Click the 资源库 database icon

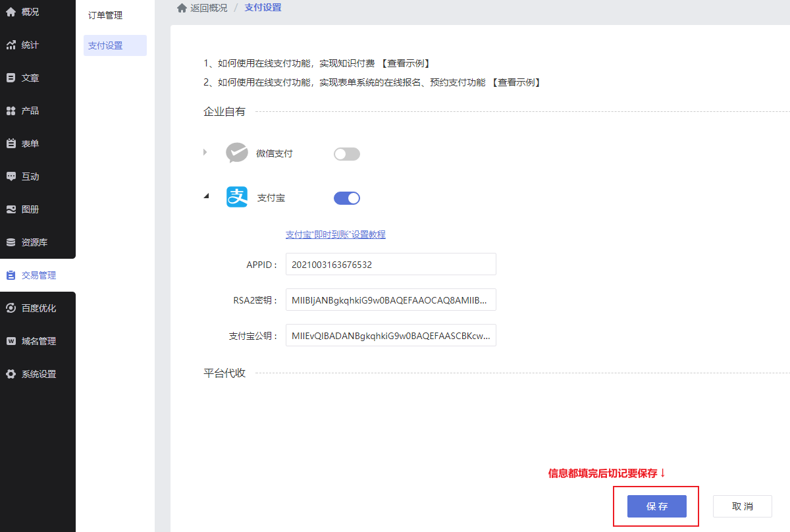[11, 242]
